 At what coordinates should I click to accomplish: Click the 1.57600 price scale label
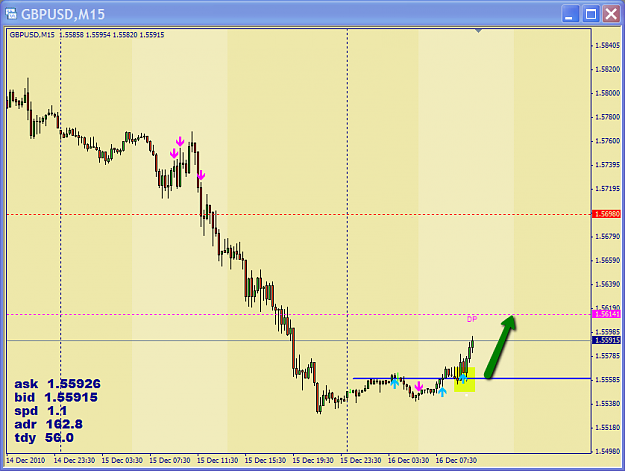[x=607, y=141]
